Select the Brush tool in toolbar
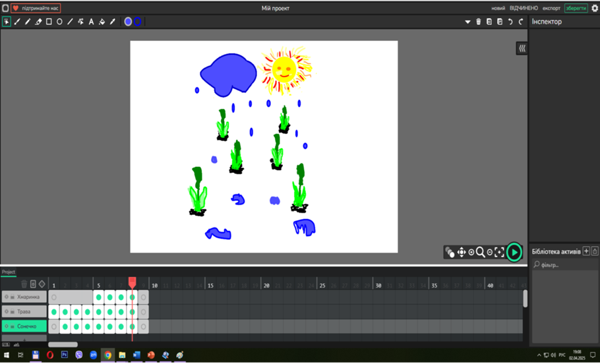 (17, 22)
